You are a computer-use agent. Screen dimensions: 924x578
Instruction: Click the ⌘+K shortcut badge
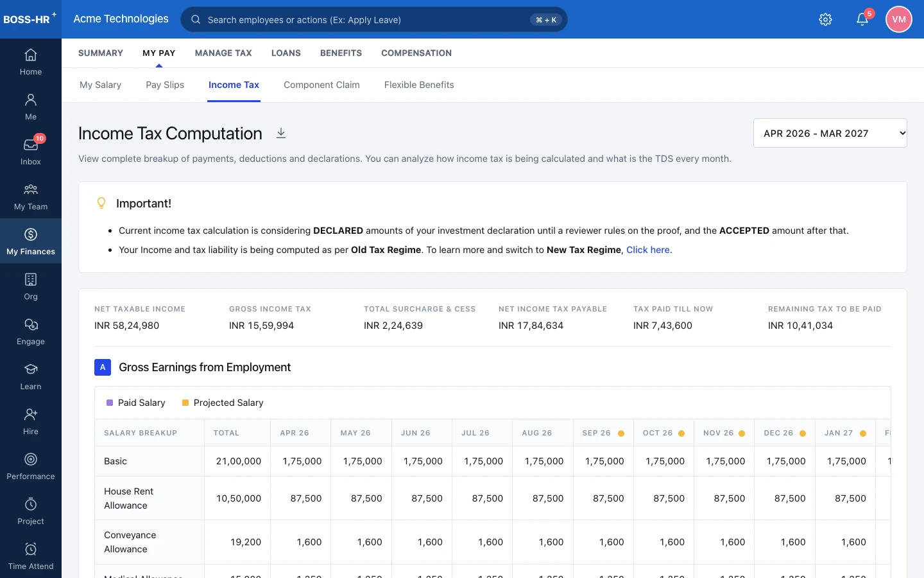click(x=547, y=20)
